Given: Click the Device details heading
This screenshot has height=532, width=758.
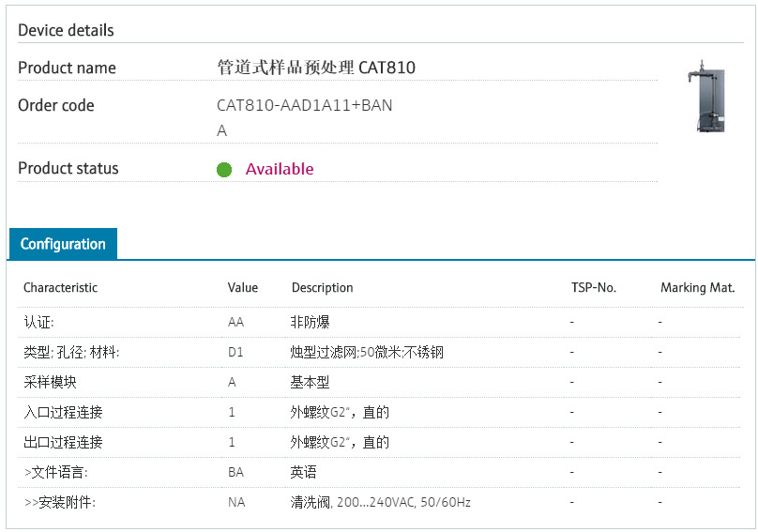Looking at the screenshot, I should pyautogui.click(x=66, y=30).
